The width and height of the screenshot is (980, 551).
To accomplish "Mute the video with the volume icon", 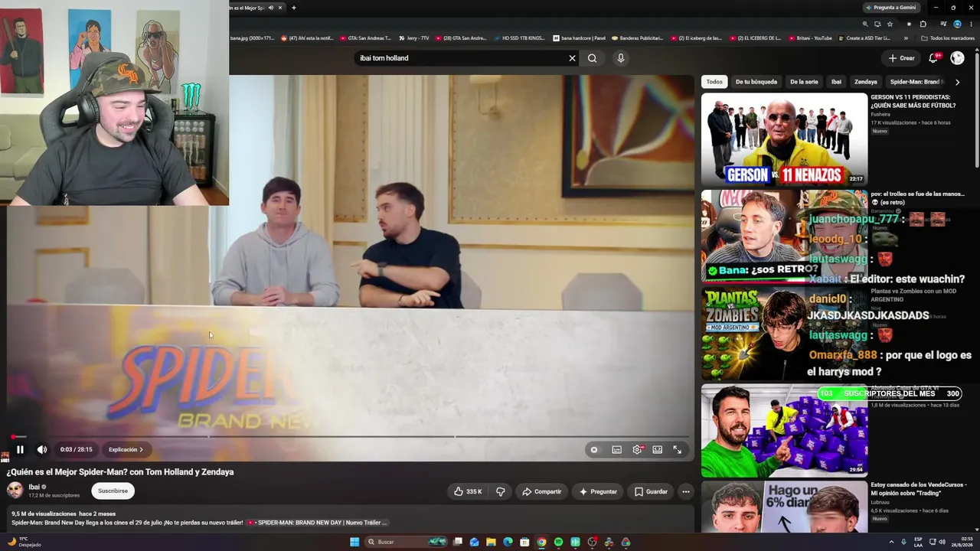I will 42,450.
